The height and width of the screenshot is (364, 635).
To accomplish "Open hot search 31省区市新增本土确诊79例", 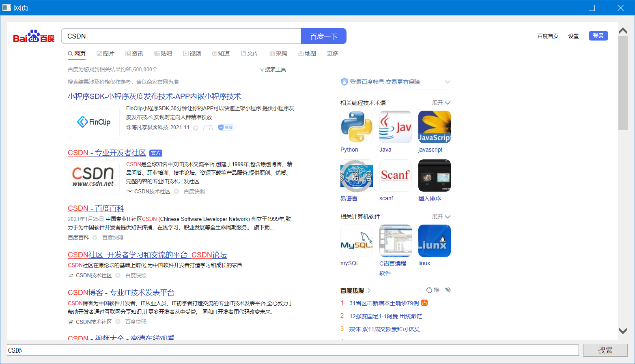I will tap(384, 303).
